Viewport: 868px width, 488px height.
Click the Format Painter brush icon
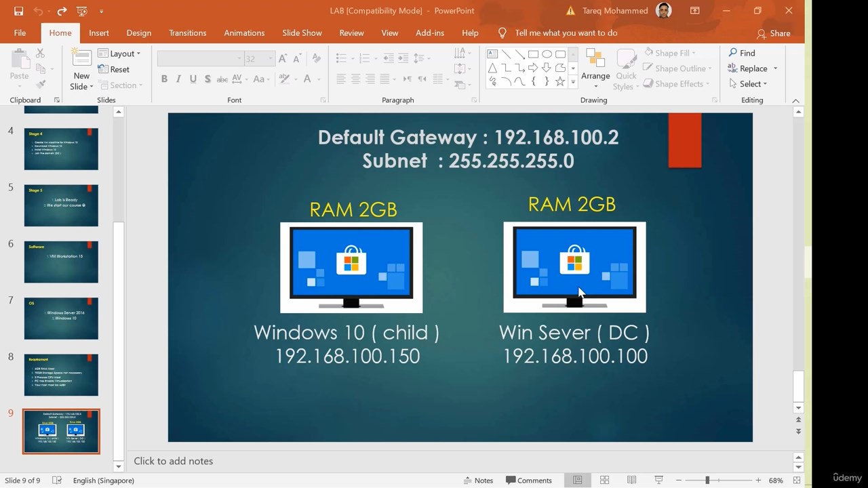pos(41,84)
